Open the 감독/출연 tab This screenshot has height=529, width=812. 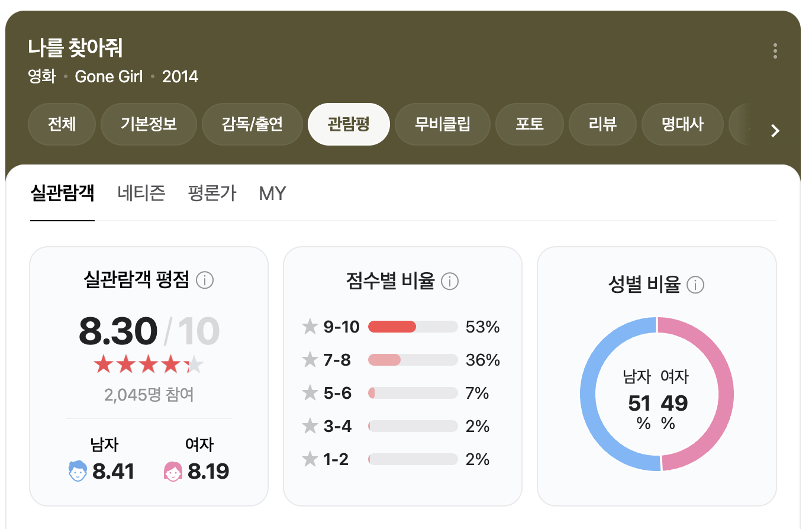(252, 124)
